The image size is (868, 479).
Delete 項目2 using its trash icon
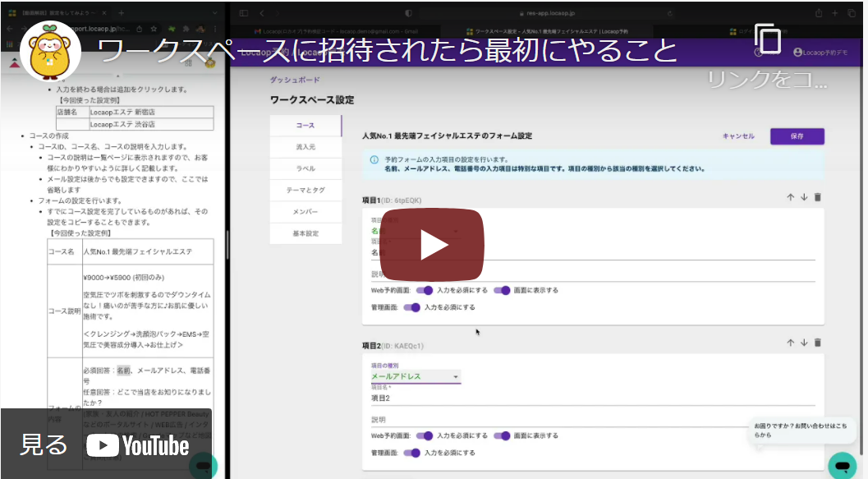click(x=818, y=342)
